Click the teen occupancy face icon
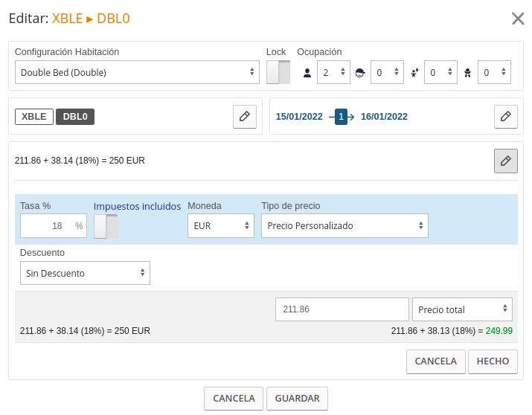This screenshot has width=532, height=415. click(360, 73)
